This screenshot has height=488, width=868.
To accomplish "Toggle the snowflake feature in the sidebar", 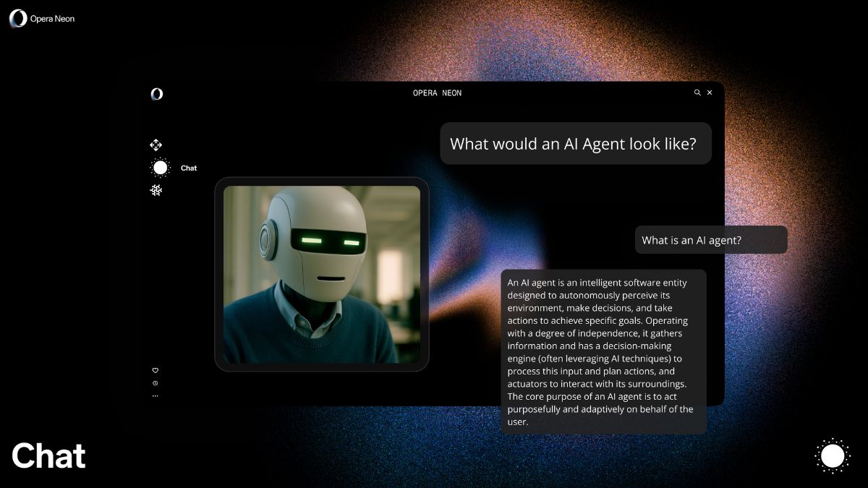I will coord(156,189).
